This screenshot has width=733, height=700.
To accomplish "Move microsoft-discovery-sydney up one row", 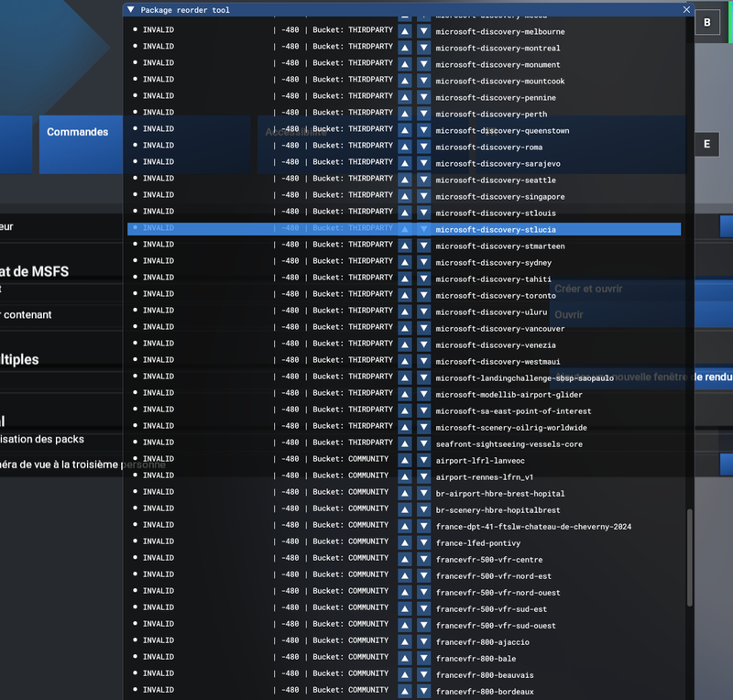I will coord(405,262).
